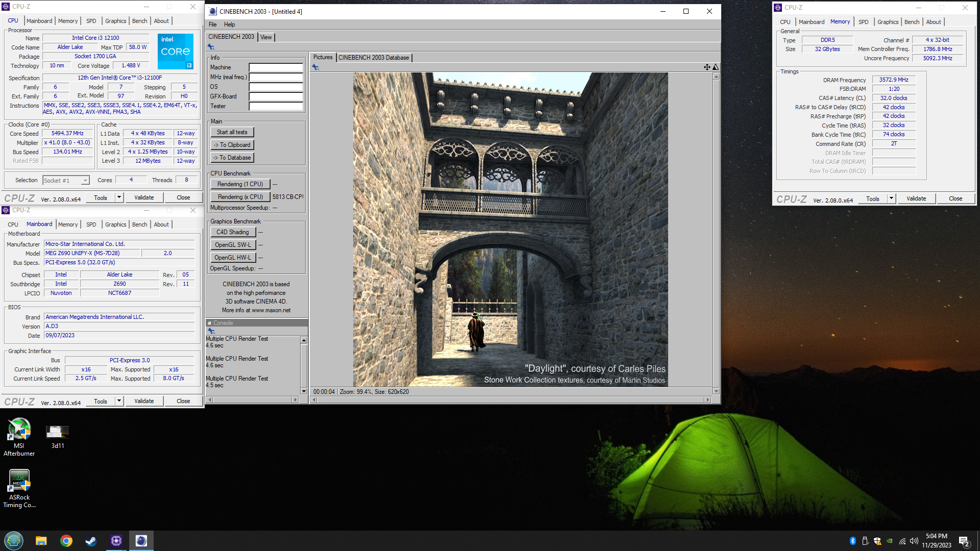Click the To Clipboard button
Image resolution: width=980 pixels, height=551 pixels.
coord(232,145)
